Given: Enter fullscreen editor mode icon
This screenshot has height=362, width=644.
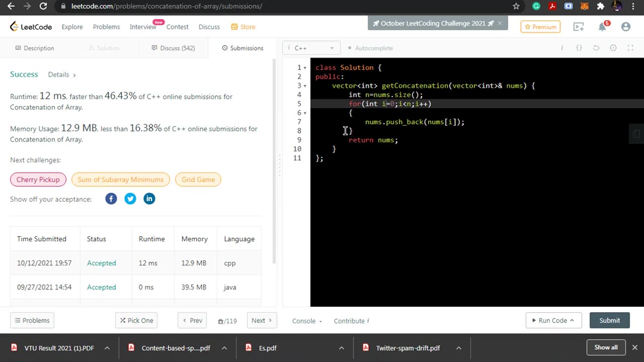Looking at the screenshot, I should click(630, 48).
